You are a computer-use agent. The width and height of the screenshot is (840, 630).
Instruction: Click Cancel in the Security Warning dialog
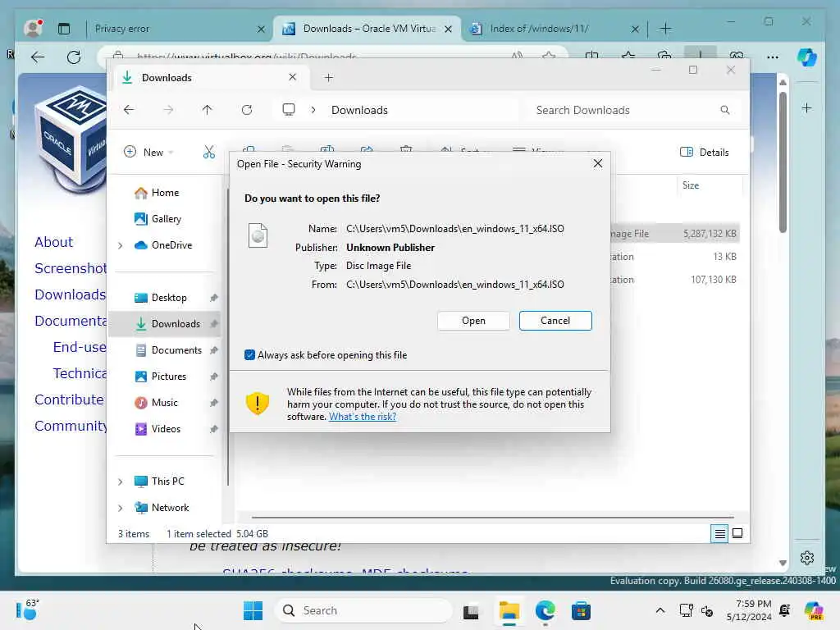click(555, 321)
